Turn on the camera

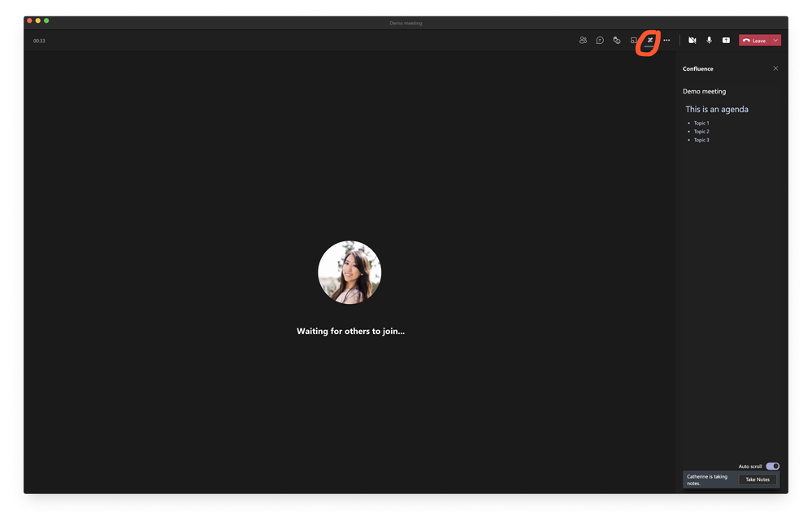(x=693, y=41)
